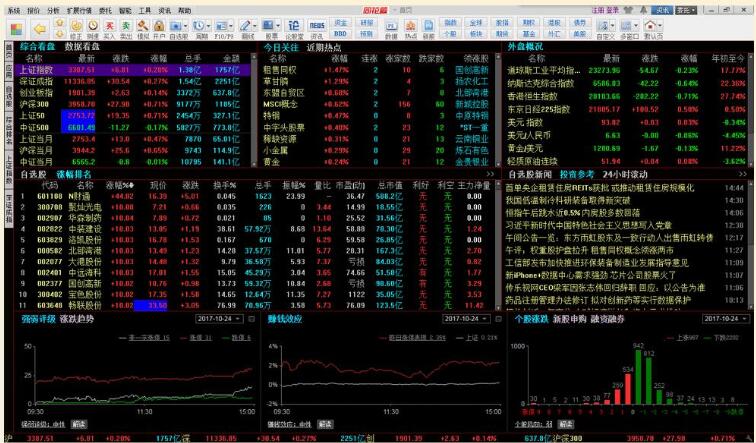Click the news list vertical scrollbar
This screenshot has height=443, width=756.
[750, 245]
